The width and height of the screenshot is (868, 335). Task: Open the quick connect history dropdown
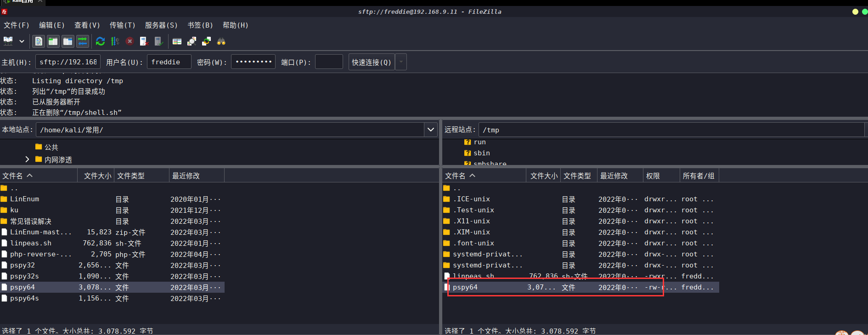click(401, 62)
